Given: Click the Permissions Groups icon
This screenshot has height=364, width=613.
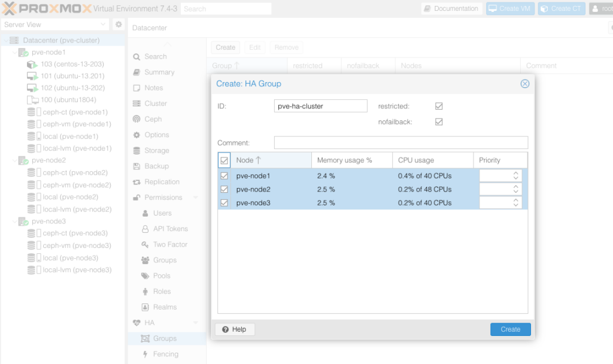Looking at the screenshot, I should [x=145, y=260].
